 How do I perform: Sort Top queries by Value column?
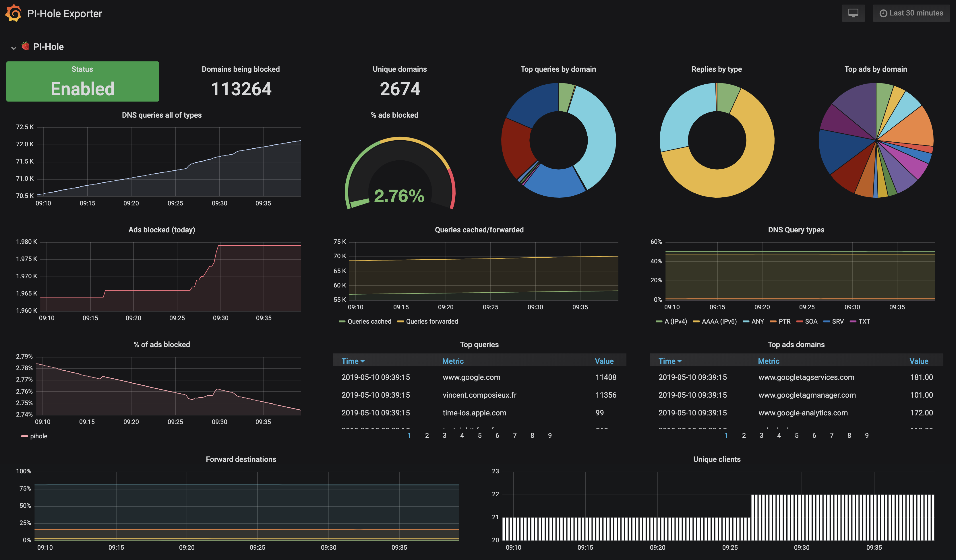tap(604, 361)
